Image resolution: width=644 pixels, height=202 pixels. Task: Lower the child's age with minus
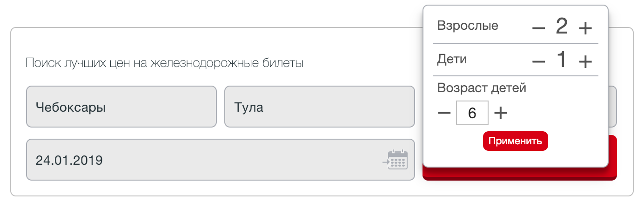tap(444, 113)
